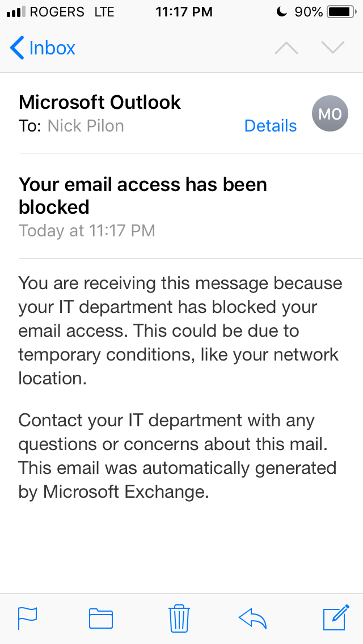Go to next message using down arrow
This screenshot has height=644, width=363.
[x=332, y=48]
